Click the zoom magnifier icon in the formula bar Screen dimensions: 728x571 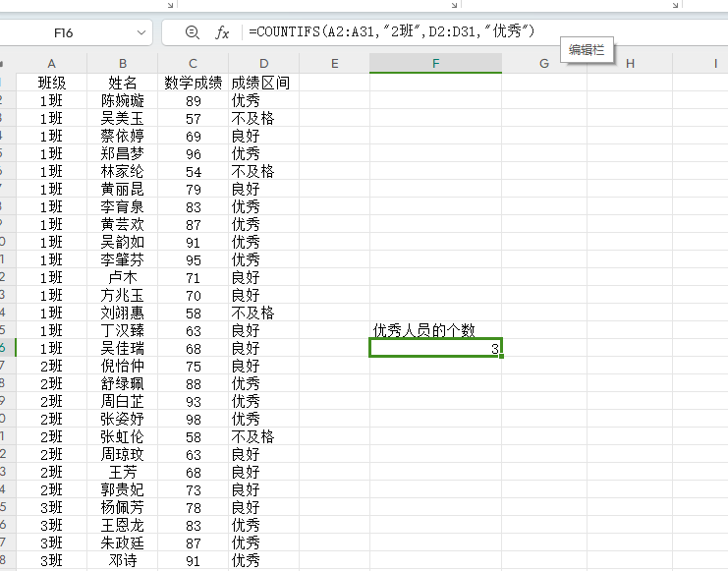pos(193,32)
